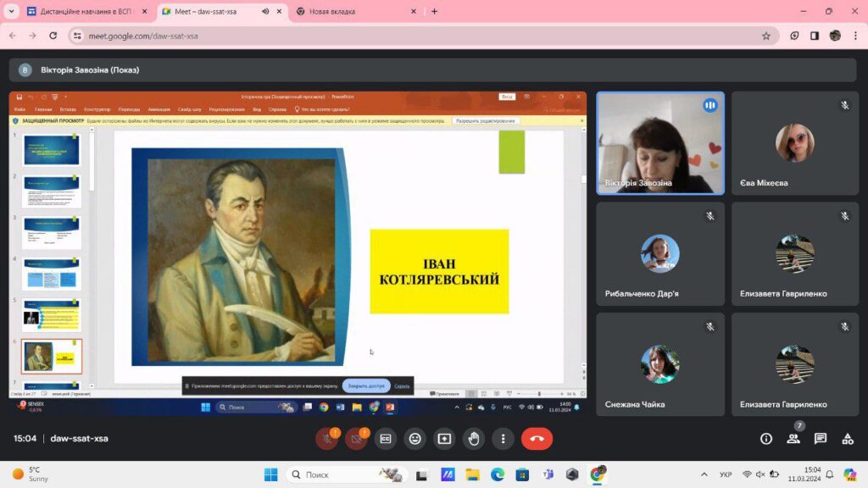Open the Chrome tab search dropdown
The image size is (868, 488).
coord(11,11)
